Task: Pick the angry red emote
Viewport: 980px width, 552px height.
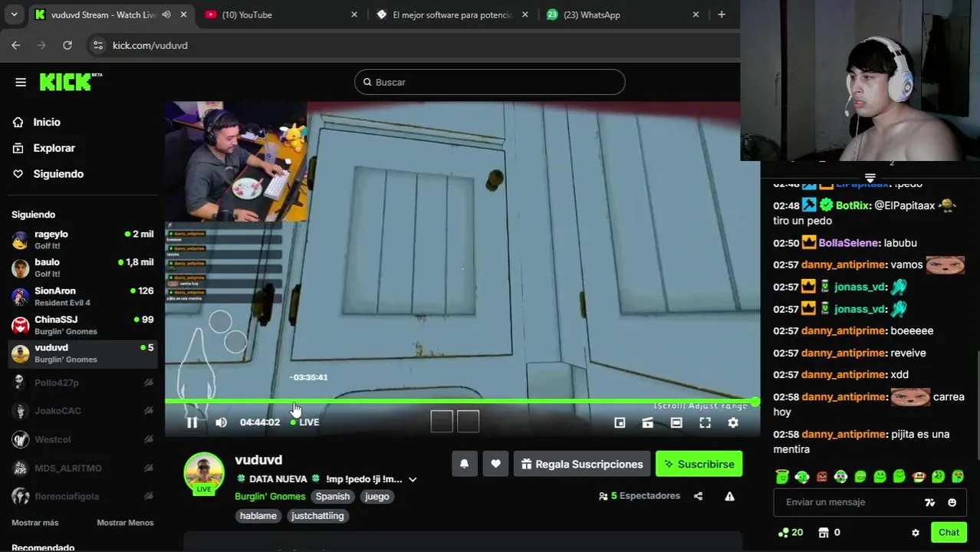Action: click(x=821, y=477)
